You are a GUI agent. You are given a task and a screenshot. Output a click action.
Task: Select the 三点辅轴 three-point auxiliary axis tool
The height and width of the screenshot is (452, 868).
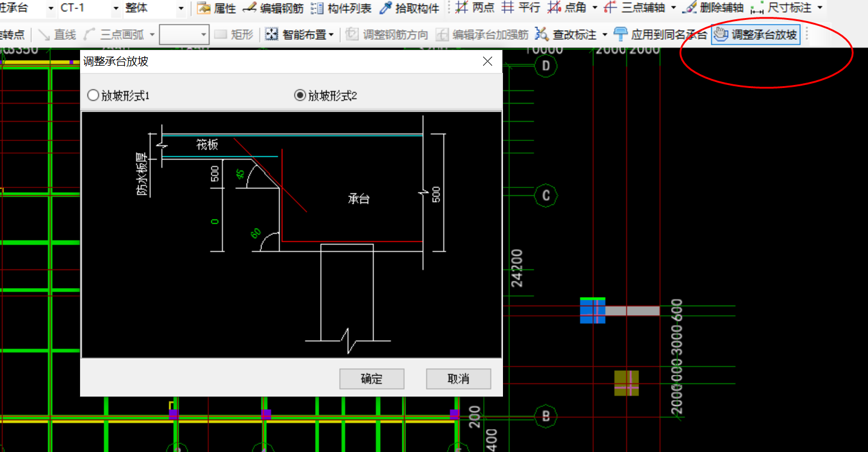pyautogui.click(x=634, y=8)
